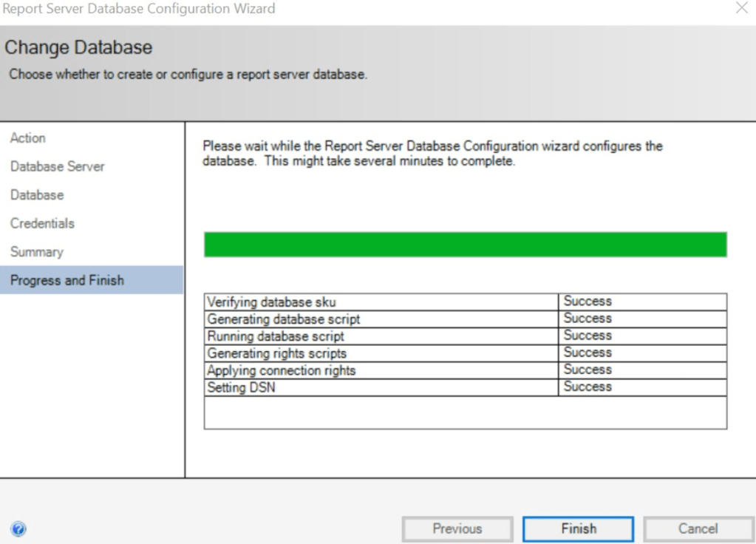The height and width of the screenshot is (544, 756).
Task: Click the Finish button
Action: pyautogui.click(x=578, y=529)
